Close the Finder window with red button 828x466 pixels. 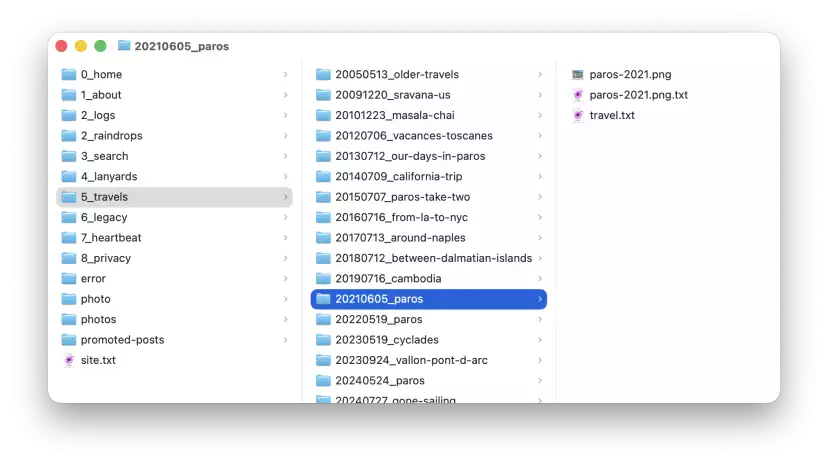[x=61, y=46]
